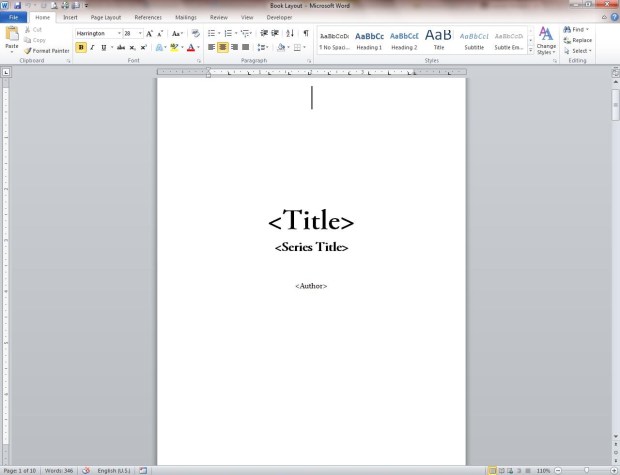Click the Find button
The height and width of the screenshot is (475, 620).
576,30
